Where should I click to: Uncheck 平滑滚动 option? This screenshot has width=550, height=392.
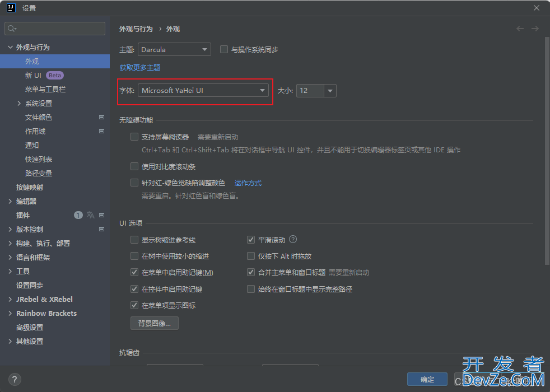pyautogui.click(x=251, y=240)
